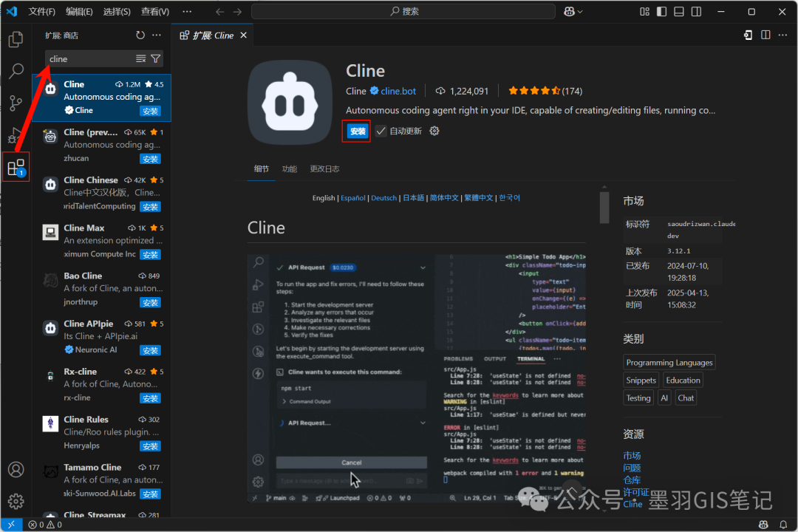Expand the menu bar overflow ellipsis
The image size is (798, 532).
pyautogui.click(x=187, y=11)
